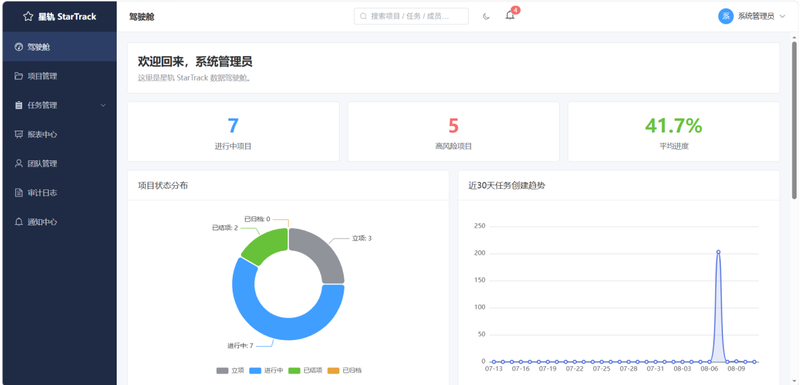Open the 驾驶舱 menu item
This screenshot has width=800, height=385.
click(60, 47)
